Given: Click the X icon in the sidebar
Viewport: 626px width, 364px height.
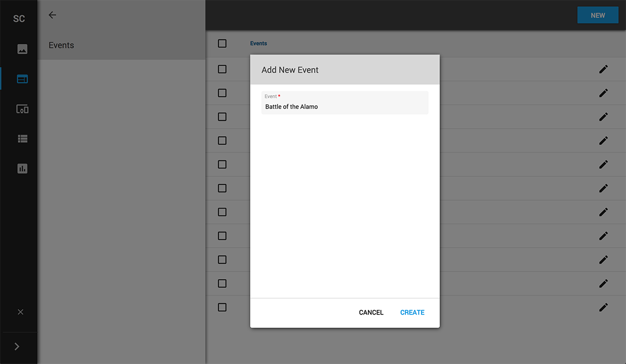Looking at the screenshot, I should 20,312.
